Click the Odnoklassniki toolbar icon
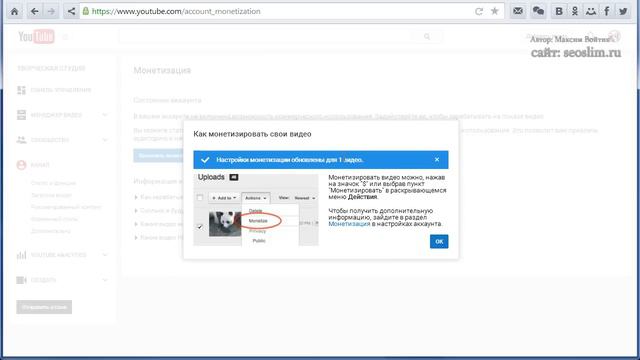The width and height of the screenshot is (640, 360). coord(575,11)
